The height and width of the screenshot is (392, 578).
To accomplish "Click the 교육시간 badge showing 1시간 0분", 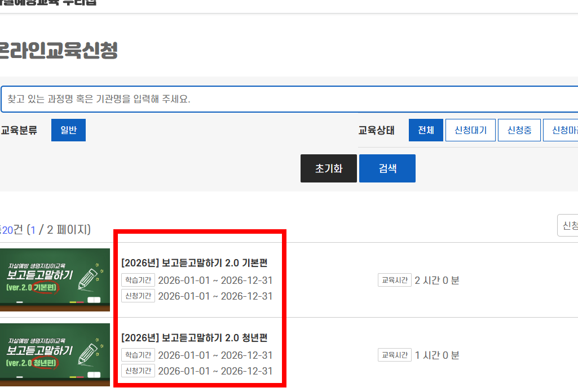I will coord(394,355).
